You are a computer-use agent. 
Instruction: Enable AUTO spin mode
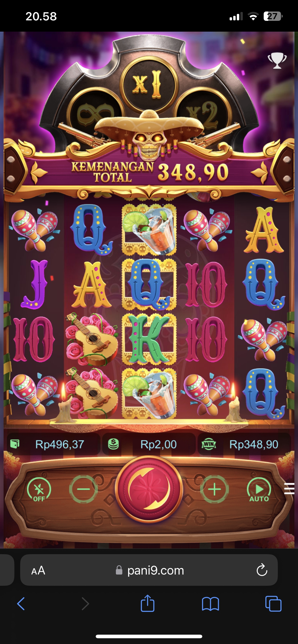[259, 489]
